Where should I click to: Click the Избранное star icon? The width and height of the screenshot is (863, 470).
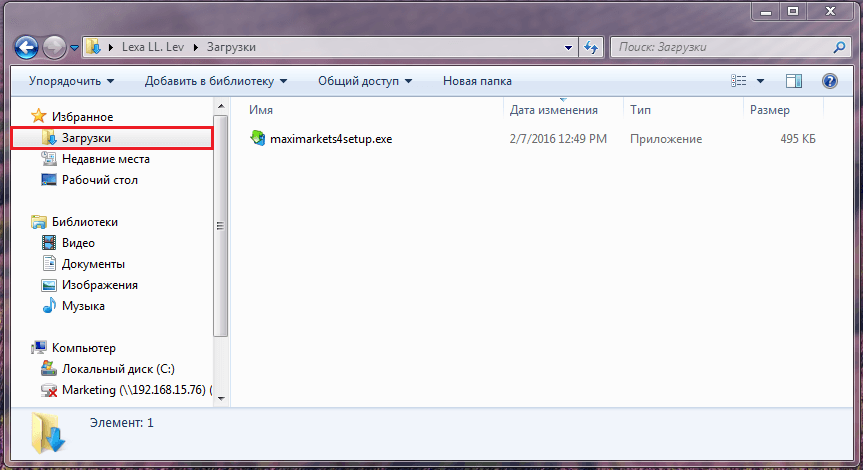tap(39, 116)
